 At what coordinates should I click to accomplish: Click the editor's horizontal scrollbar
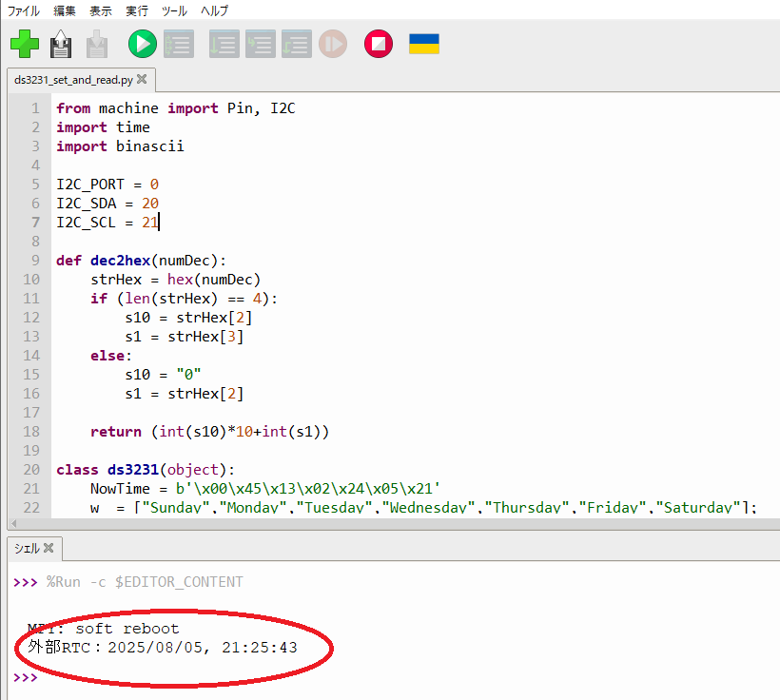380,524
